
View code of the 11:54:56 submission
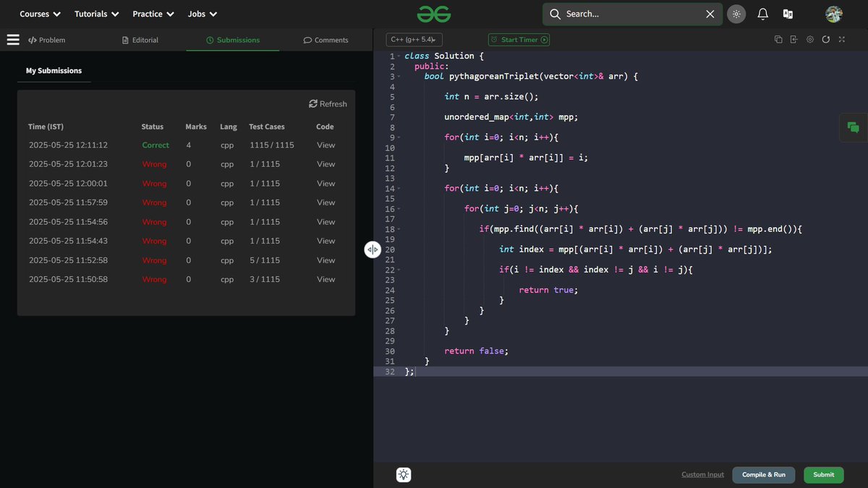click(326, 222)
